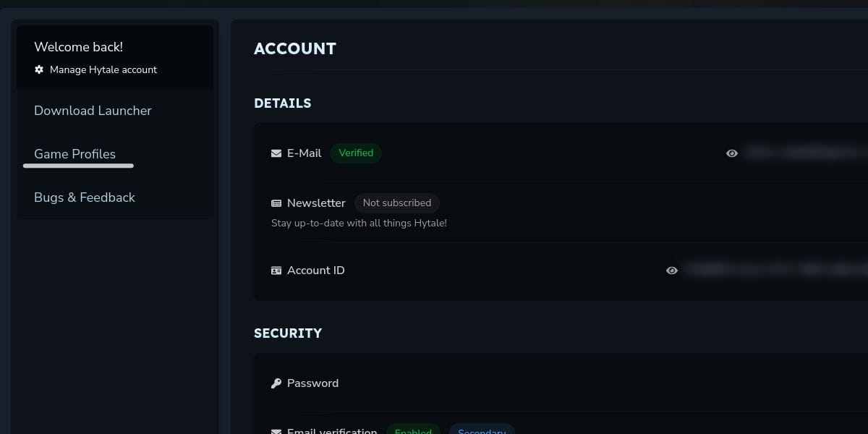This screenshot has width=868, height=434.
Task: Click the Welcome back! header
Action: point(78,47)
